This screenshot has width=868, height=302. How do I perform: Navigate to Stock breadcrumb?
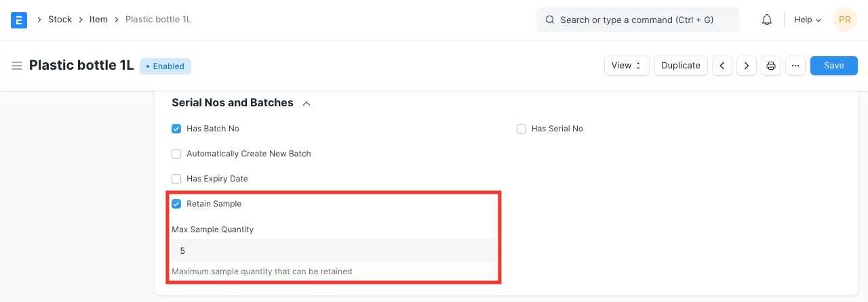(60, 20)
